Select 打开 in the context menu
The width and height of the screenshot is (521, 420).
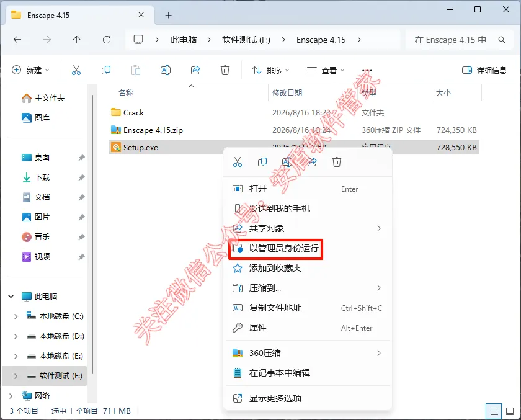(x=308, y=189)
